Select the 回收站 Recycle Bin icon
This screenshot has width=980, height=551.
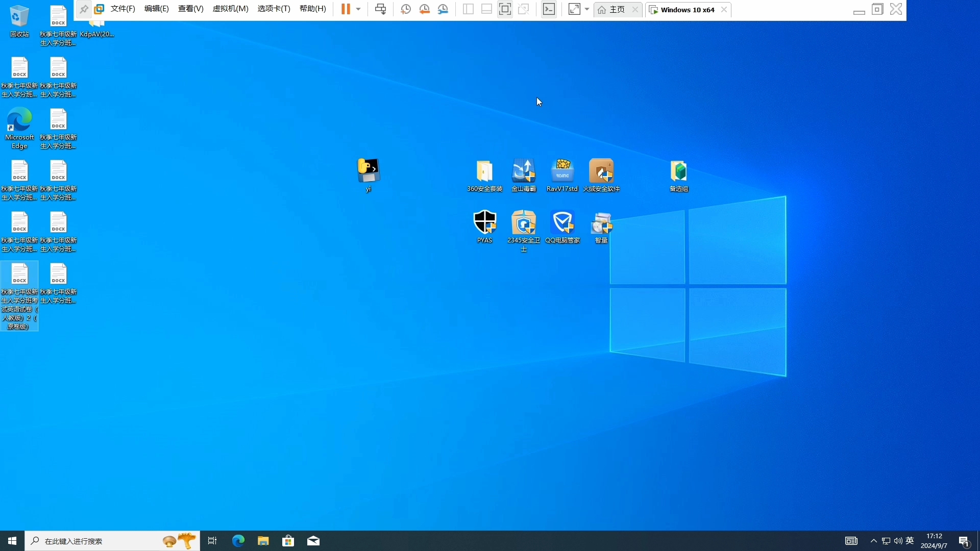pos(19,21)
